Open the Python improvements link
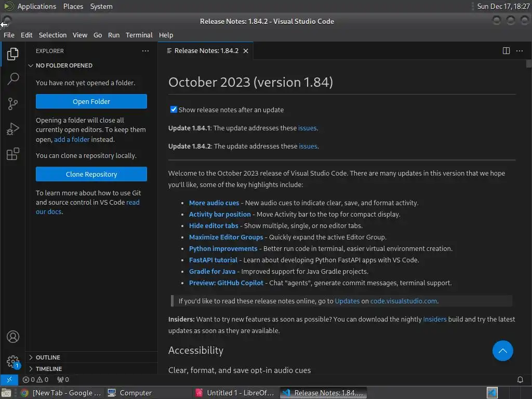This screenshot has height=399, width=532. (223, 249)
